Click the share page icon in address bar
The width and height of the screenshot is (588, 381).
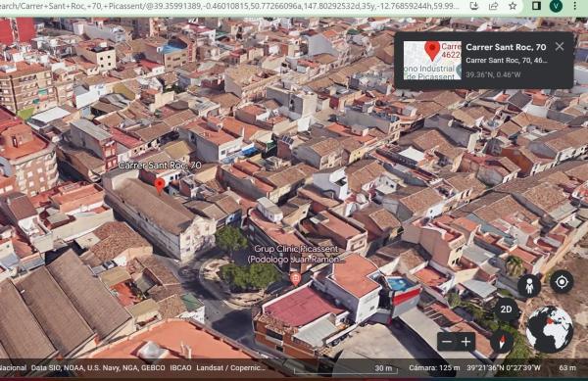click(x=493, y=6)
